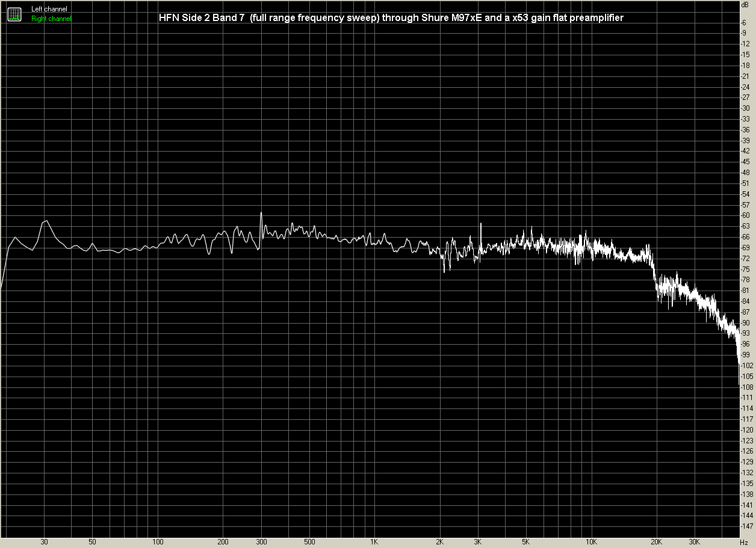This screenshot has height=548, width=756.
Task: Click the spectrum analyzer legend icon
Action: point(15,14)
